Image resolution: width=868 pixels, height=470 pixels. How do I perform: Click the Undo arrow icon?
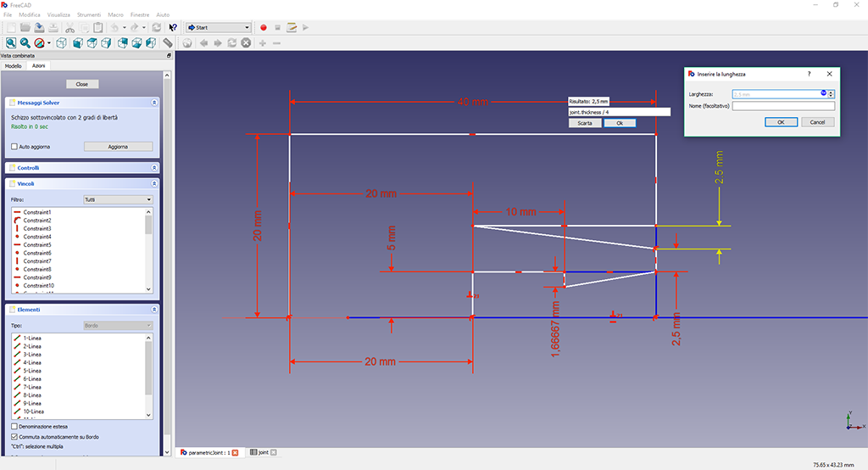click(114, 27)
